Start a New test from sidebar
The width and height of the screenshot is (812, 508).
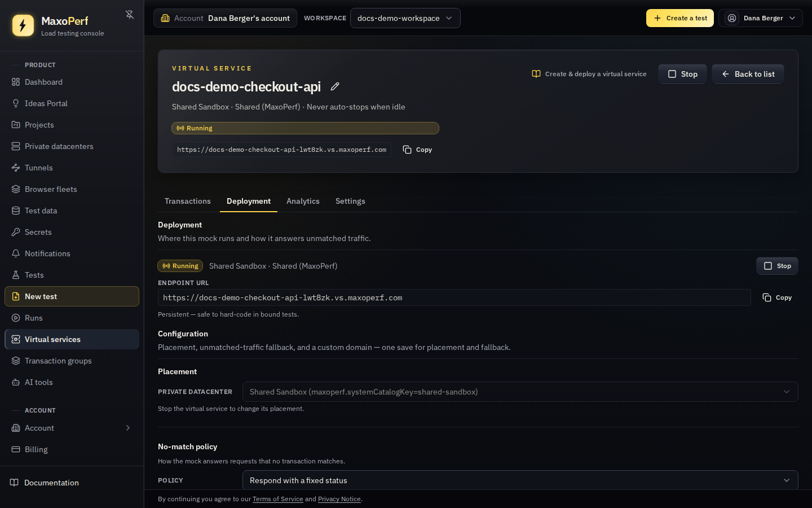72,296
